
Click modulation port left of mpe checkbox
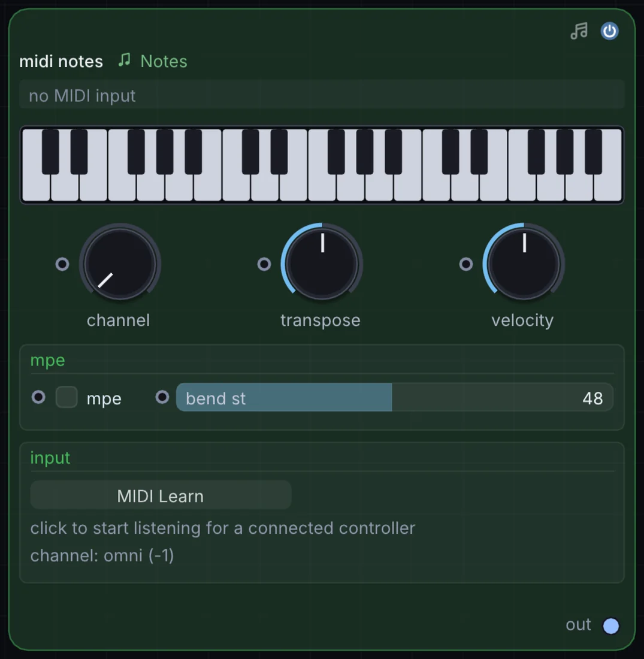(39, 397)
